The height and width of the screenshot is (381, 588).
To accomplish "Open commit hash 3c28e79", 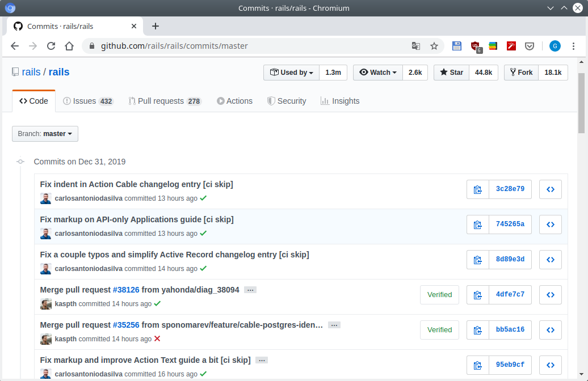I will (x=510, y=189).
